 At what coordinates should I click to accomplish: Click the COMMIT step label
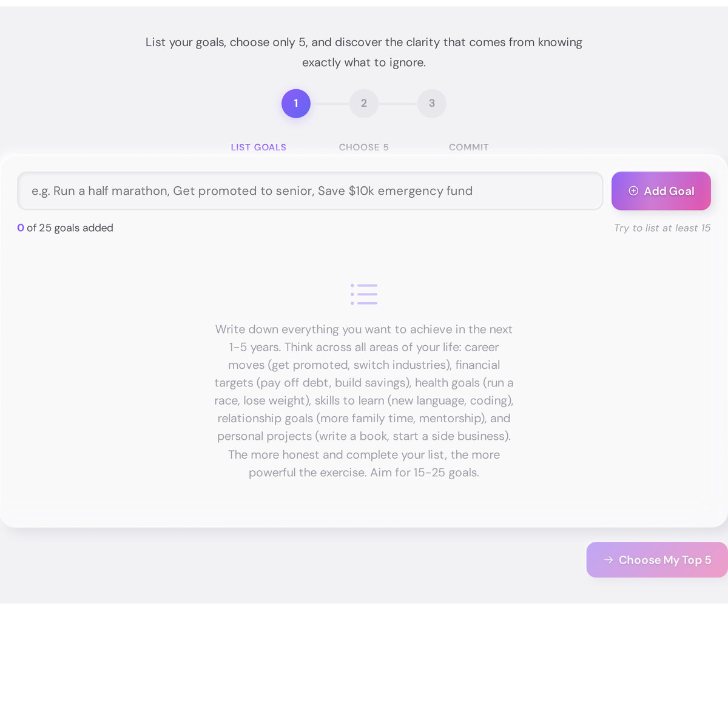[468, 147]
